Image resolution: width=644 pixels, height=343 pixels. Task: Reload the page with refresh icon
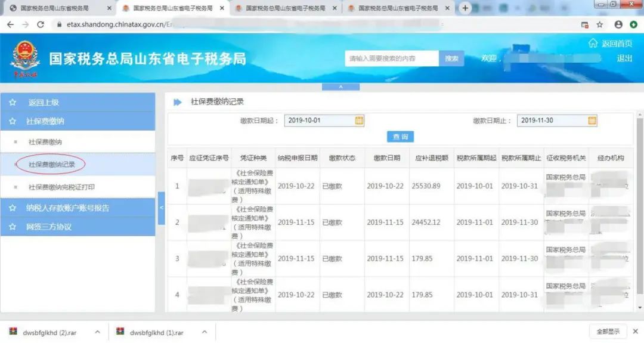coord(41,24)
